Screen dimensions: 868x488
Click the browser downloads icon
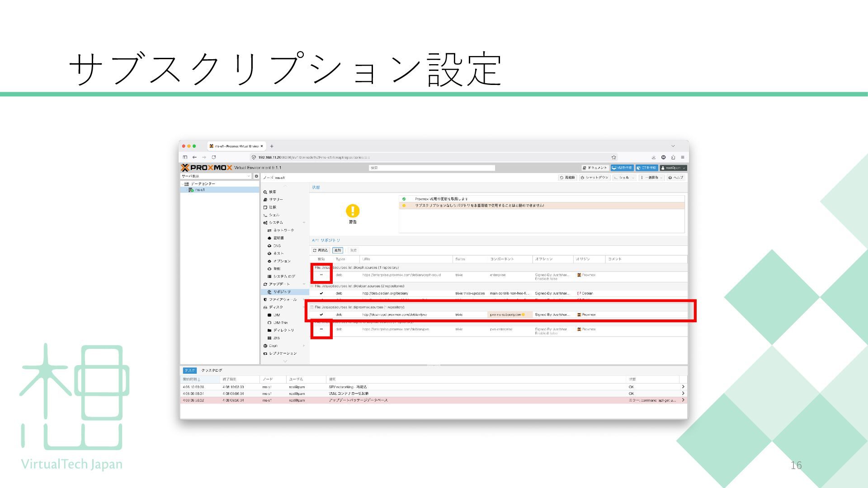click(x=653, y=157)
